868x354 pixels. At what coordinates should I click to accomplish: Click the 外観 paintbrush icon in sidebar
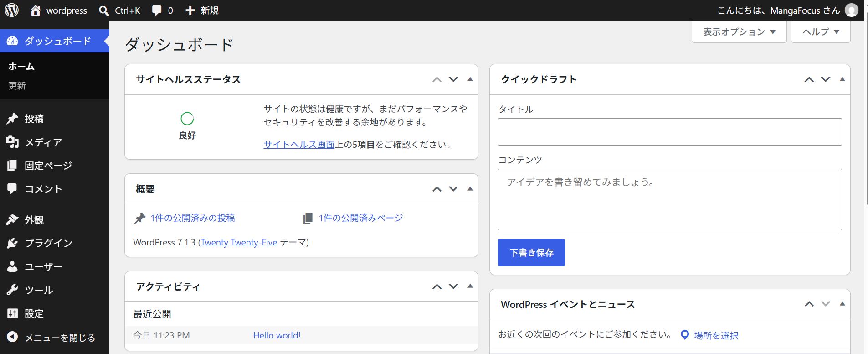pyautogui.click(x=12, y=220)
